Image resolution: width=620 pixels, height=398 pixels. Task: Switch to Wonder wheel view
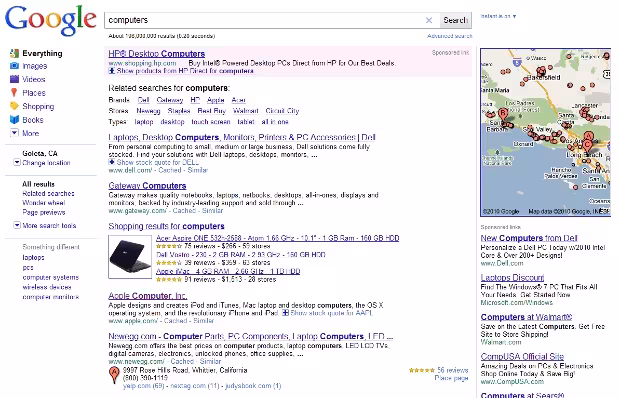pyautogui.click(x=44, y=203)
